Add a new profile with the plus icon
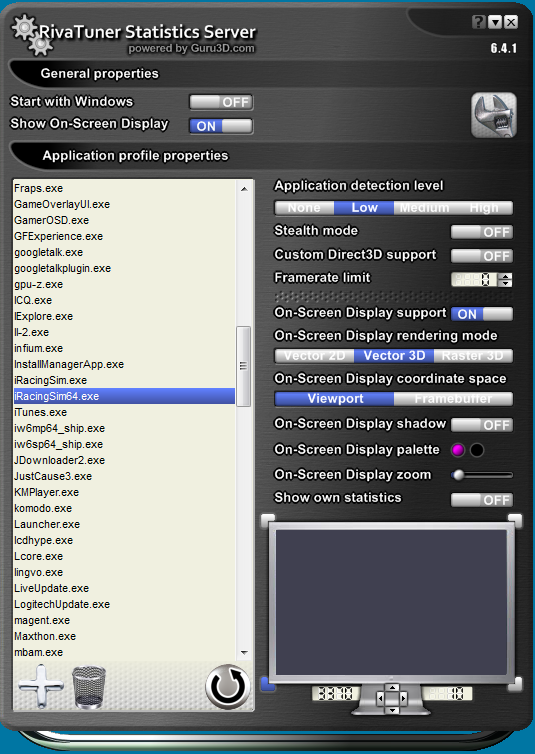Image resolution: width=535 pixels, height=754 pixels. point(41,686)
